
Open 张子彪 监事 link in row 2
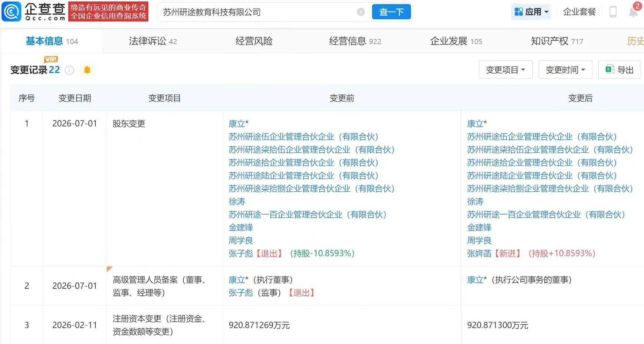tap(241, 293)
